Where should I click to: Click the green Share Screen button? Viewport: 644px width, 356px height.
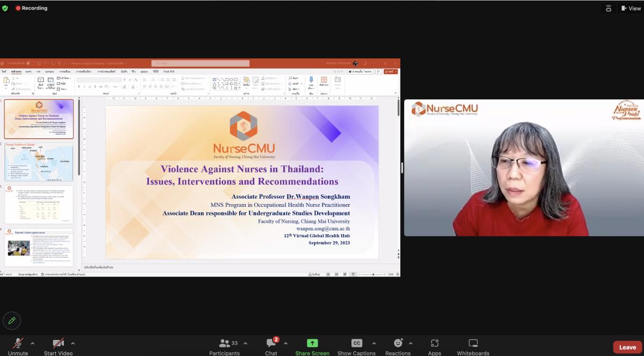tap(312, 346)
